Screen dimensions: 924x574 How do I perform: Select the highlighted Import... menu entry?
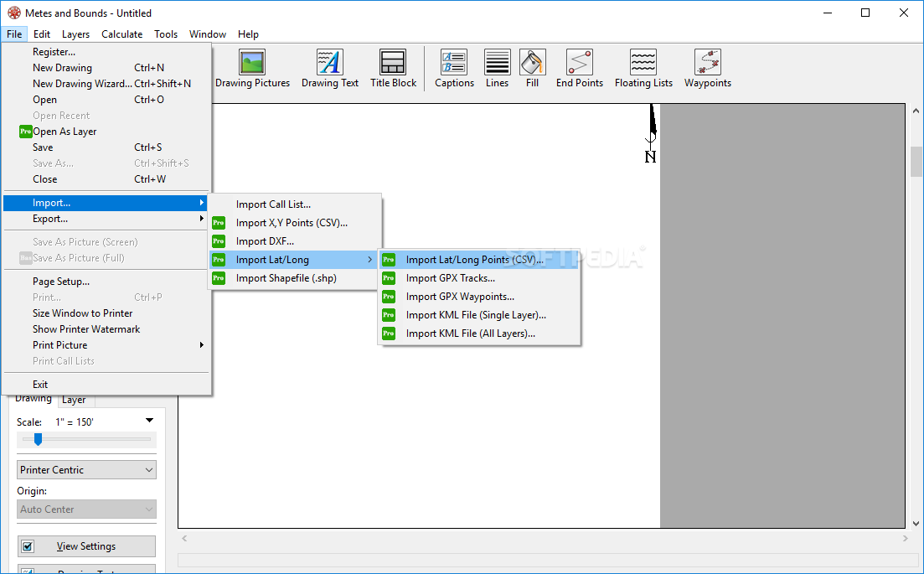106,203
